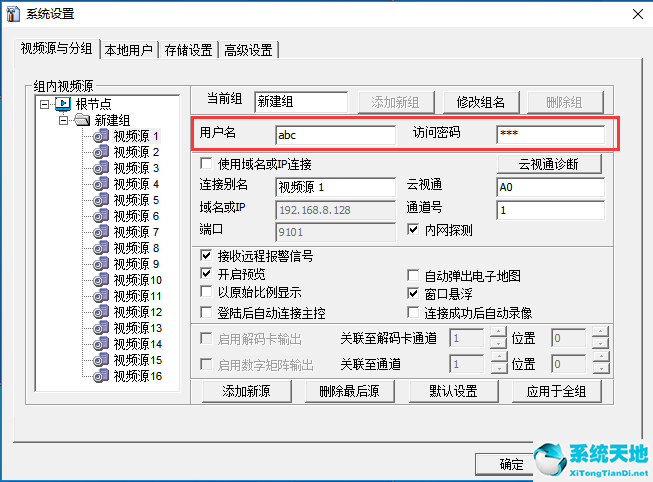Click the camera icon of 视频源 1
653x482 pixels.
point(101,136)
